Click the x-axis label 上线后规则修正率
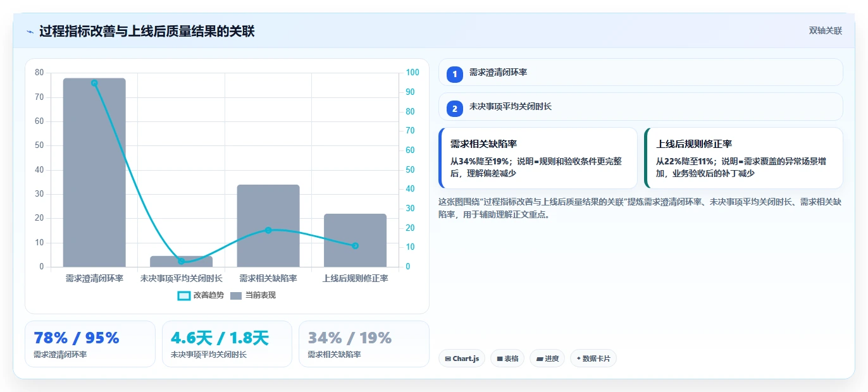The width and height of the screenshot is (868, 392). pyautogui.click(x=355, y=278)
